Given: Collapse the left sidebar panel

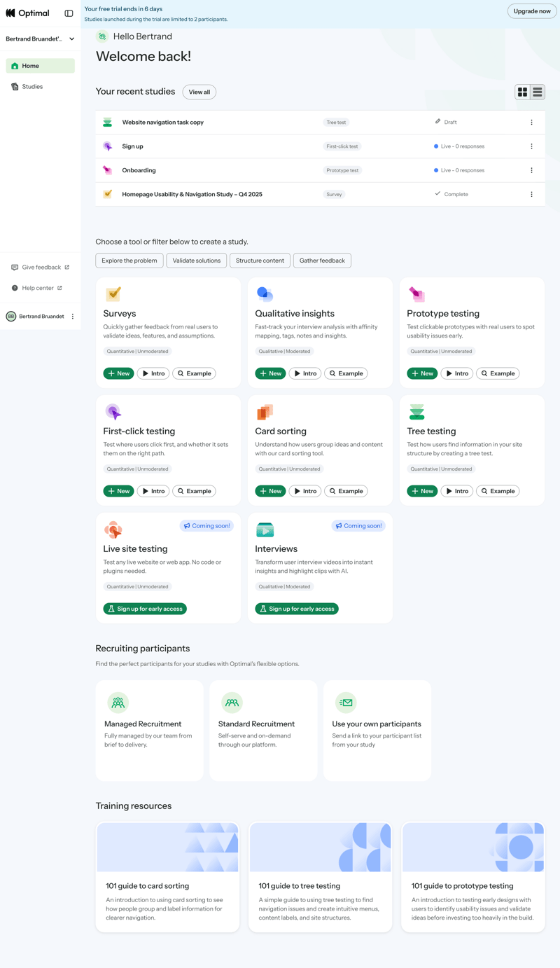Looking at the screenshot, I should [x=68, y=13].
